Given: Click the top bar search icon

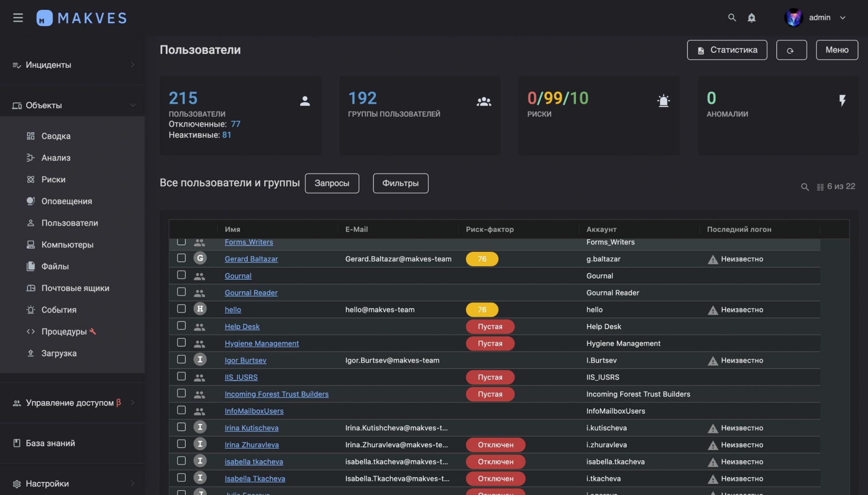Looking at the screenshot, I should 732,18.
